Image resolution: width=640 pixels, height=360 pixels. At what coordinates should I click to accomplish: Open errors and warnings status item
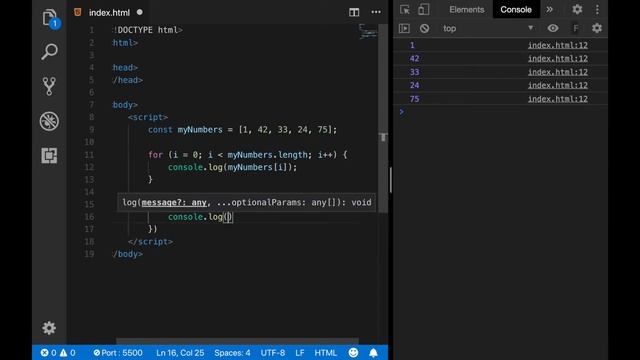[58, 353]
